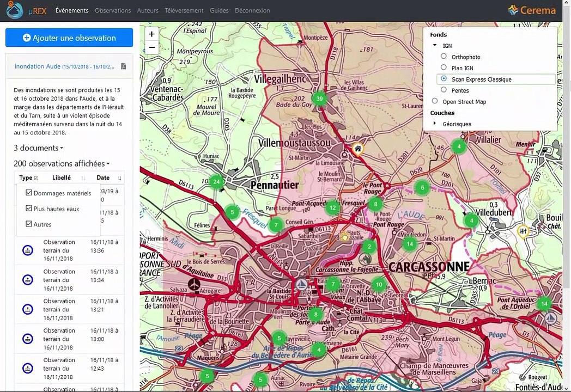Expand the Géorisques layer group
This screenshot has width=571, height=392.
tap(435, 124)
